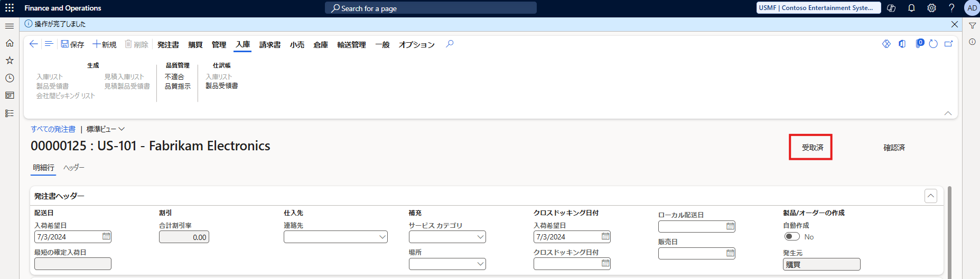This screenshot has width=980, height=279.
Task: Open the AD user account avatar
Action: point(972,8)
